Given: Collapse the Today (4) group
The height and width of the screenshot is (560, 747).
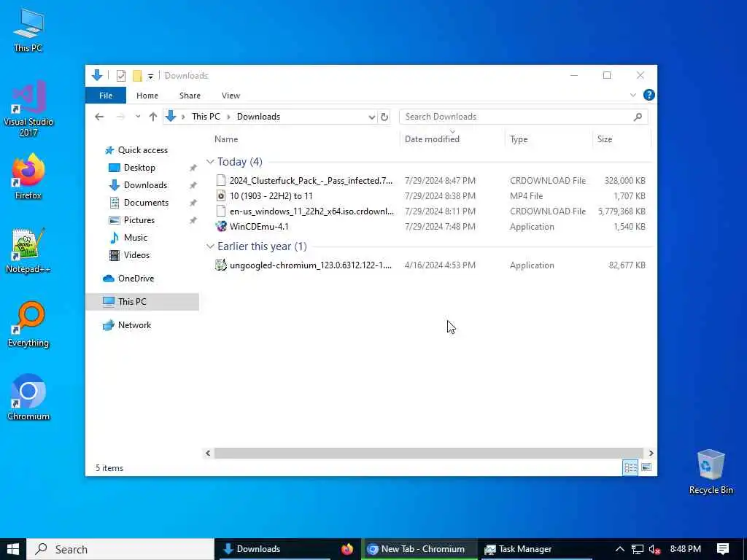Looking at the screenshot, I should [210, 162].
